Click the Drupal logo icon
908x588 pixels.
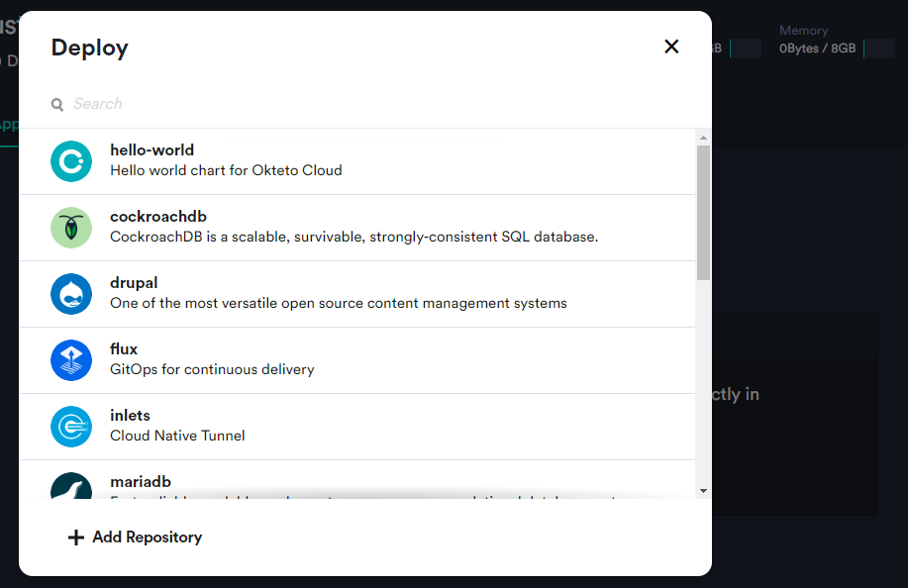pyautogui.click(x=71, y=294)
